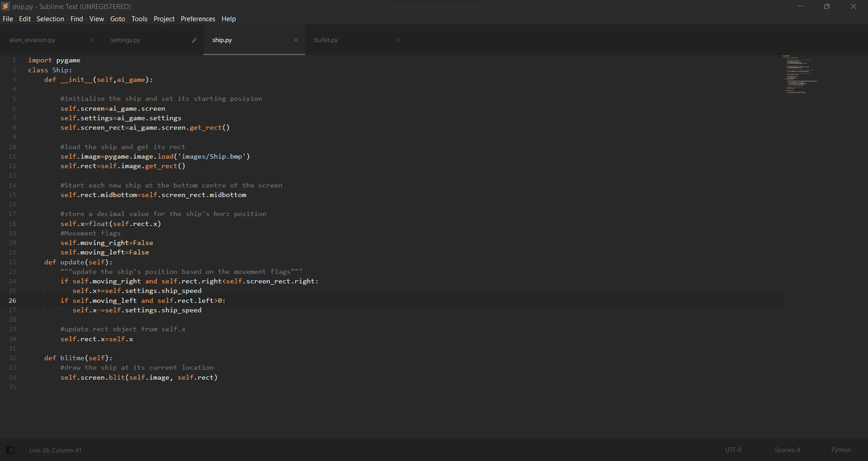Open the Spaces: 4 indentation selector
Viewport: 868px width, 461px height.
(787, 450)
